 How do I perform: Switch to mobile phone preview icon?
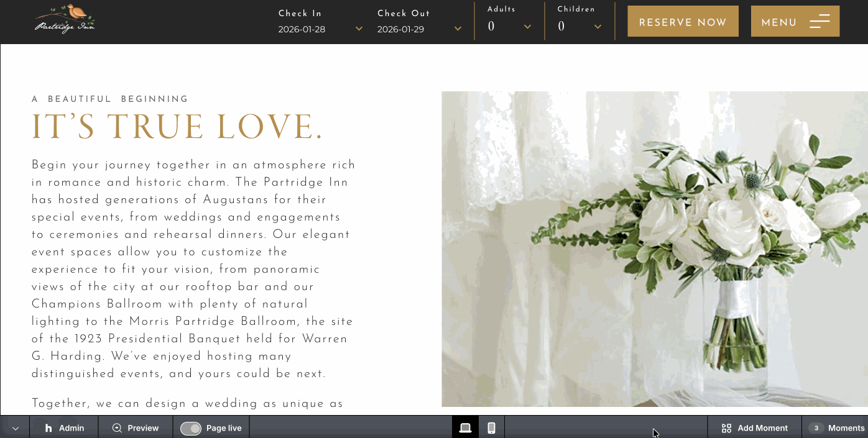coord(491,427)
